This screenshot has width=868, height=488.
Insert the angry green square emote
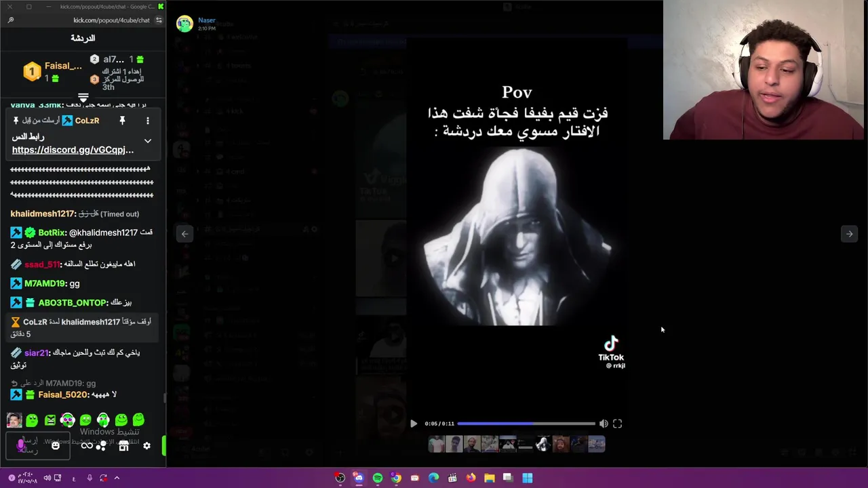click(50, 420)
